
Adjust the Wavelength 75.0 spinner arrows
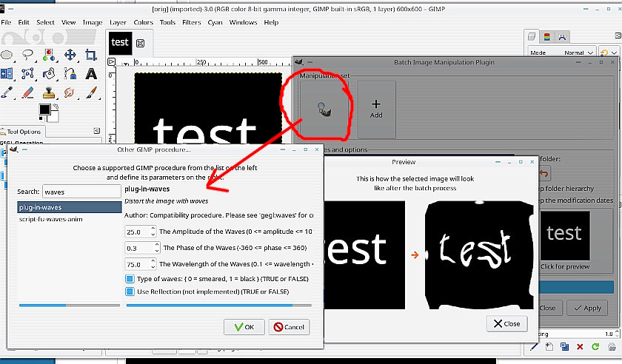[153, 264]
